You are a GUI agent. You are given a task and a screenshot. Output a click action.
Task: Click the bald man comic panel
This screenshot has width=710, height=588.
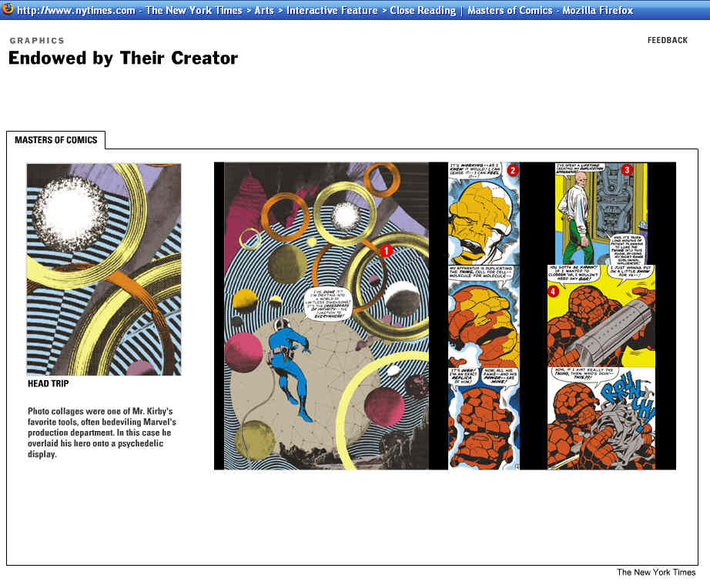pyautogui.click(x=601, y=214)
